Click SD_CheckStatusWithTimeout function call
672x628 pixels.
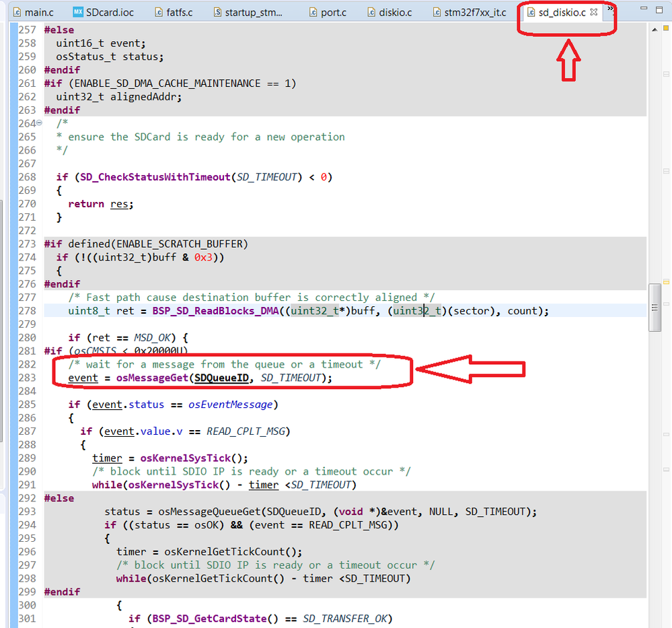tap(155, 177)
